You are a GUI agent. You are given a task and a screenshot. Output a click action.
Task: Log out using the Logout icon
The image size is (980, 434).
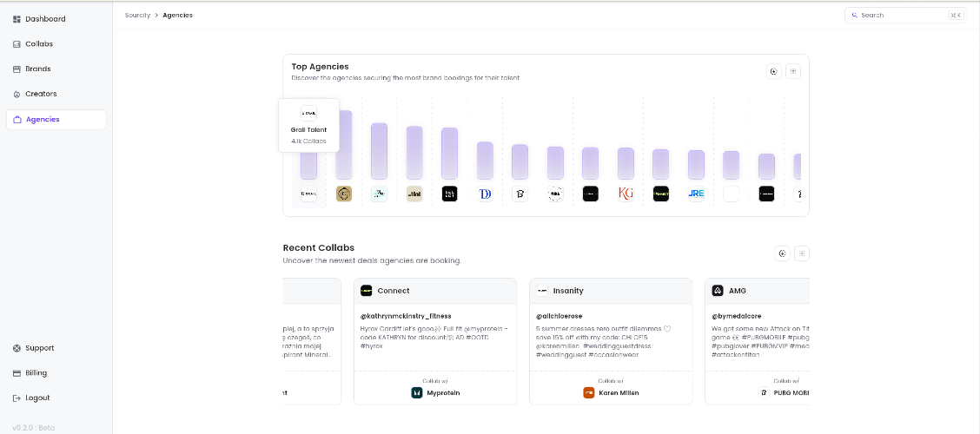17,398
